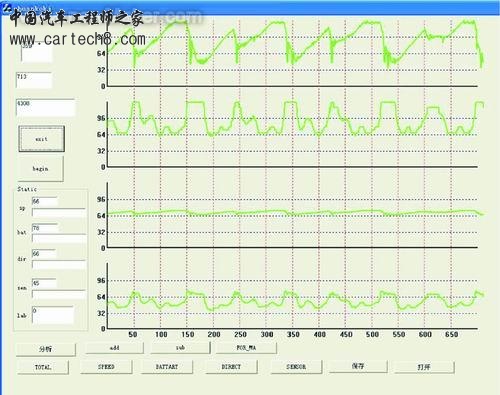Focus the field showing value 713
The image size is (500, 395).
tap(34, 80)
